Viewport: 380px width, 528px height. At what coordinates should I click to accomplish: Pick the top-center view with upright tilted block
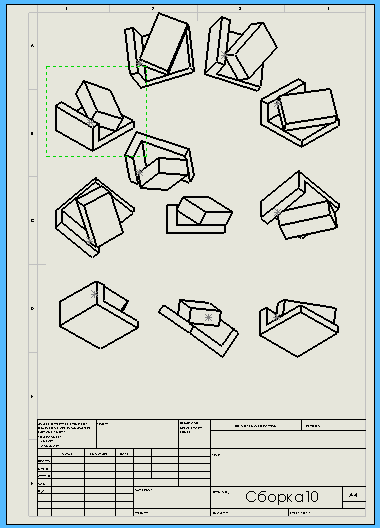coord(160,50)
